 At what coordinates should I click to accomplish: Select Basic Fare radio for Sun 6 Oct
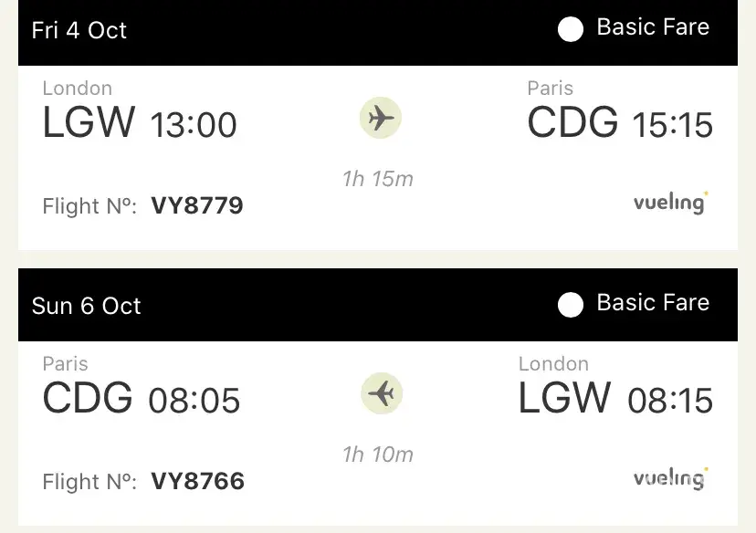(x=571, y=305)
